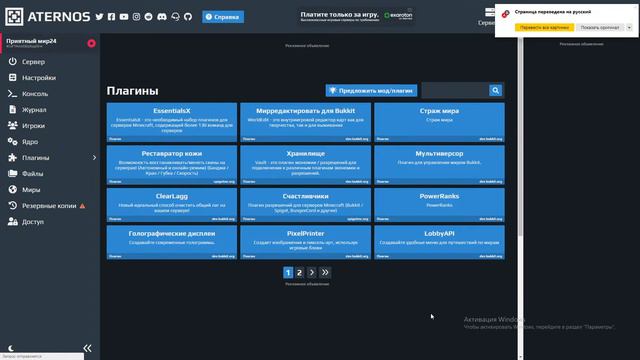Screen dimensions: 640x360
Task: Open the Сервер menu item
Action: (50, 62)
